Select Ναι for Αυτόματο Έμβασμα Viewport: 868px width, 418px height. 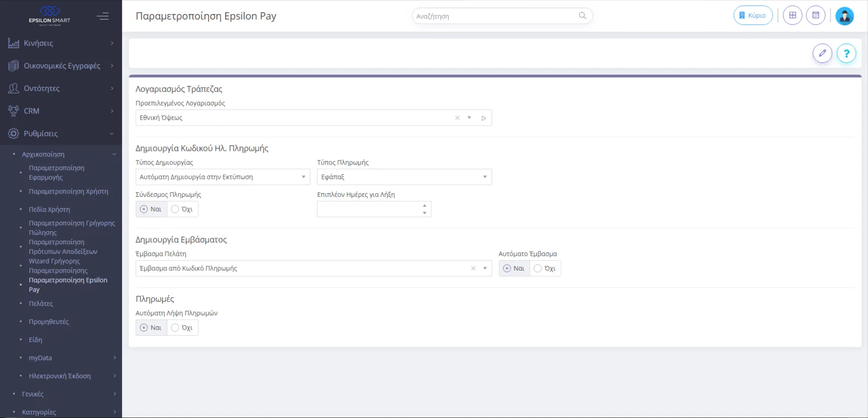pos(514,269)
